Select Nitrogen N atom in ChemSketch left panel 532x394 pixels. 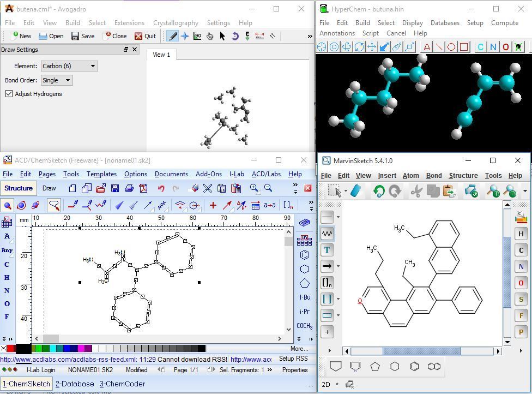tap(7, 291)
